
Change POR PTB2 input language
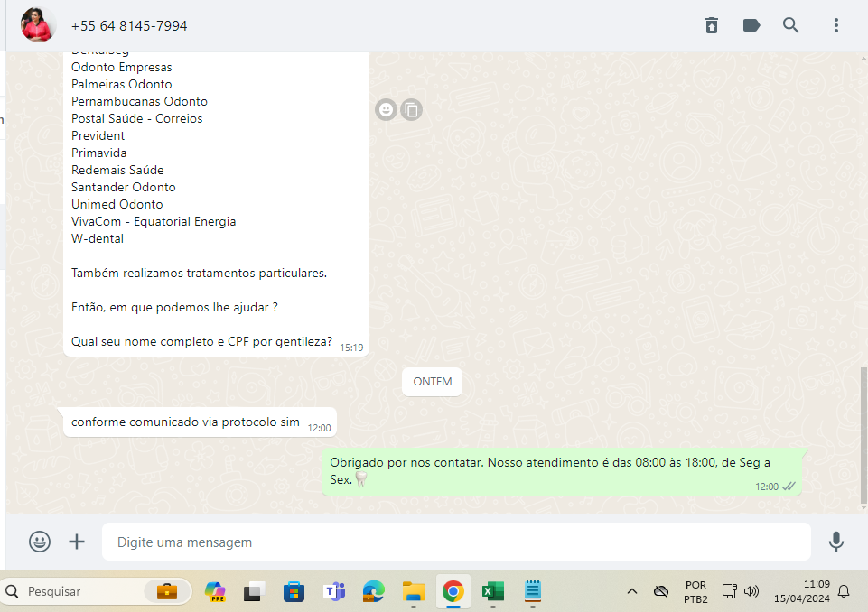[x=695, y=591]
